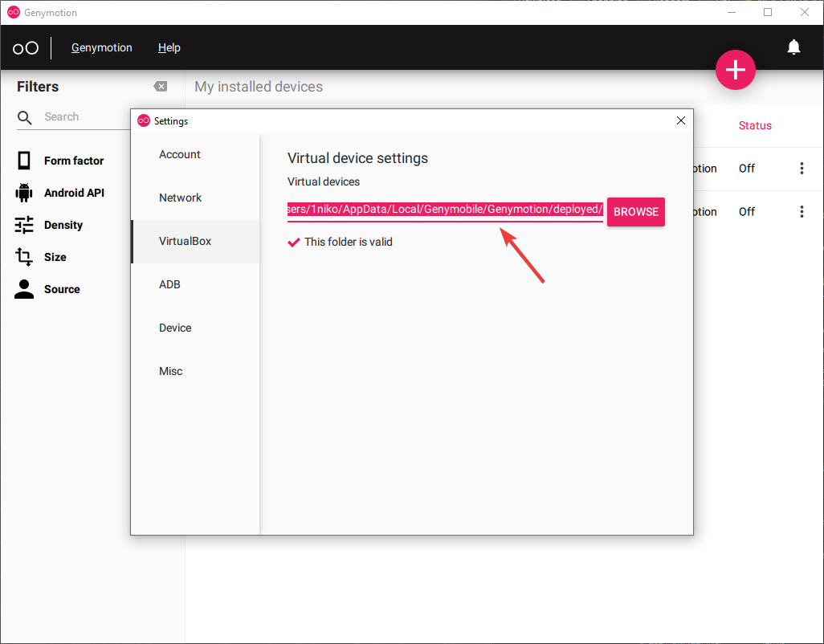Switch to the Network settings tab
This screenshot has width=824, height=644.
(180, 198)
